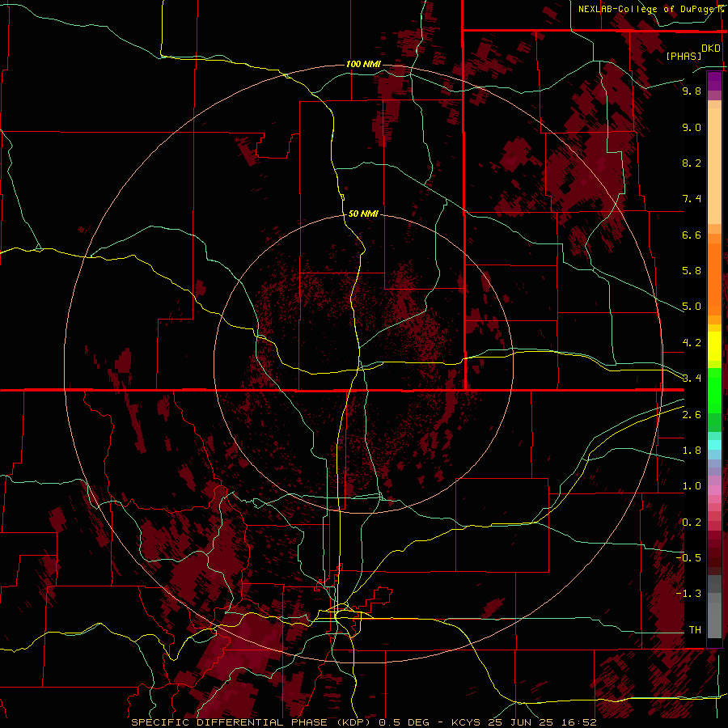Pick the peach segment of the color bar
Screen dimensions: 728x728
pyautogui.click(x=714, y=166)
